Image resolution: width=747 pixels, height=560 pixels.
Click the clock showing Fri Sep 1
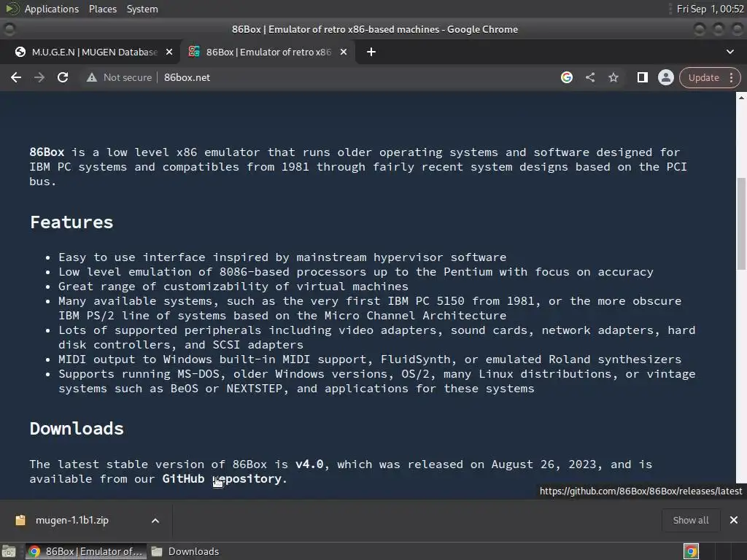(x=710, y=9)
